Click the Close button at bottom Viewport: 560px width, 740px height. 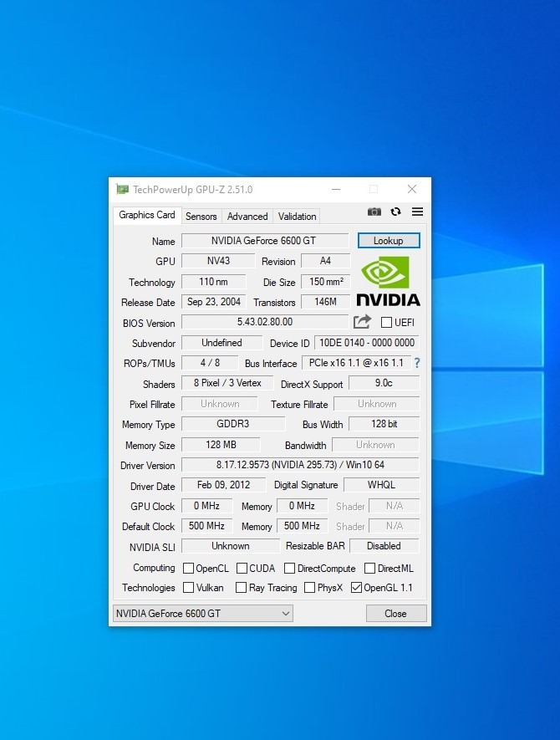pyautogui.click(x=396, y=614)
